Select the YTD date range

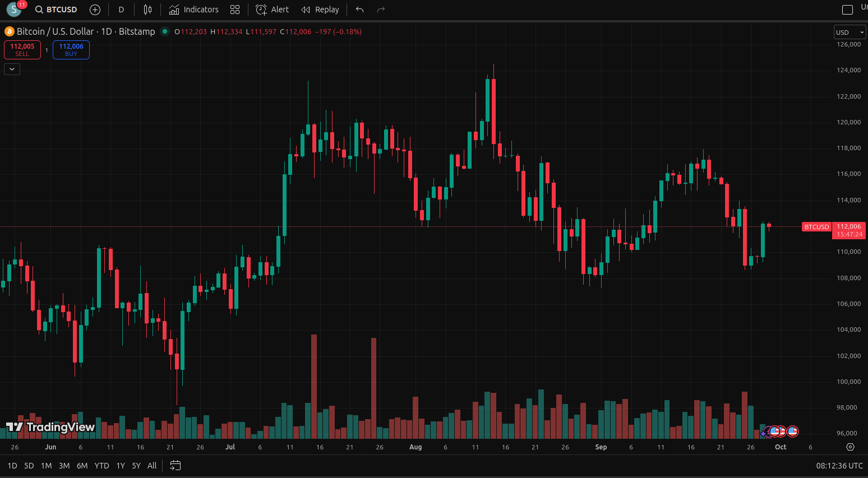pyautogui.click(x=101, y=466)
